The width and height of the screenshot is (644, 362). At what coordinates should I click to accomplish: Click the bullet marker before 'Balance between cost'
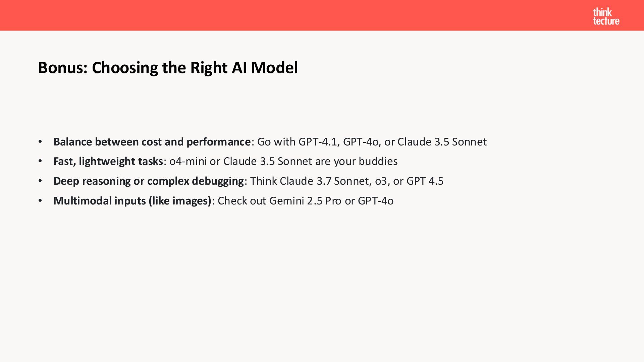coord(40,142)
